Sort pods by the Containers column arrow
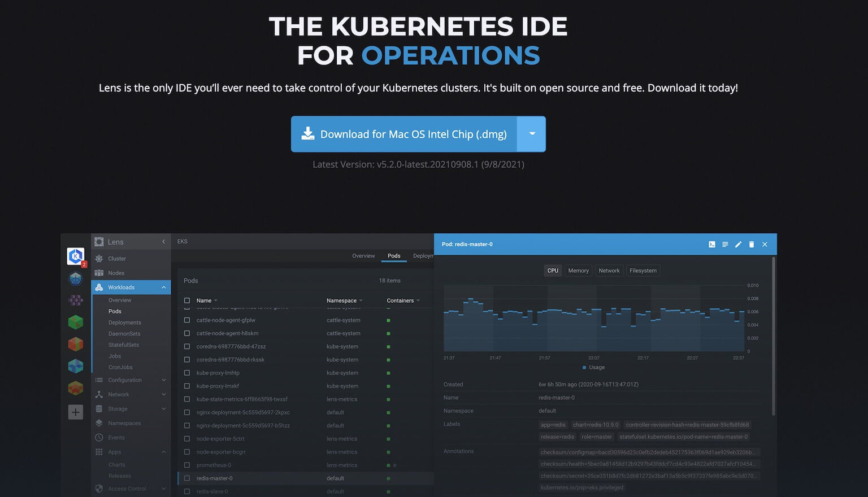868x497 pixels. (x=418, y=300)
